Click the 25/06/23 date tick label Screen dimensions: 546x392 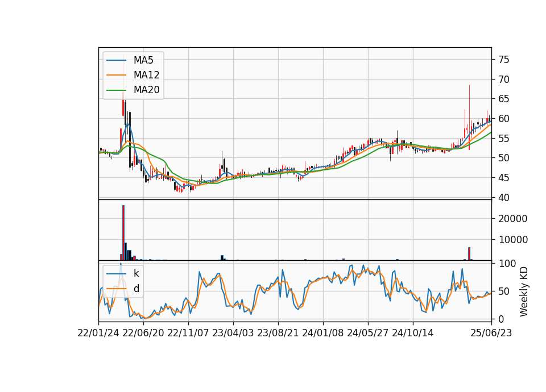[x=491, y=333]
